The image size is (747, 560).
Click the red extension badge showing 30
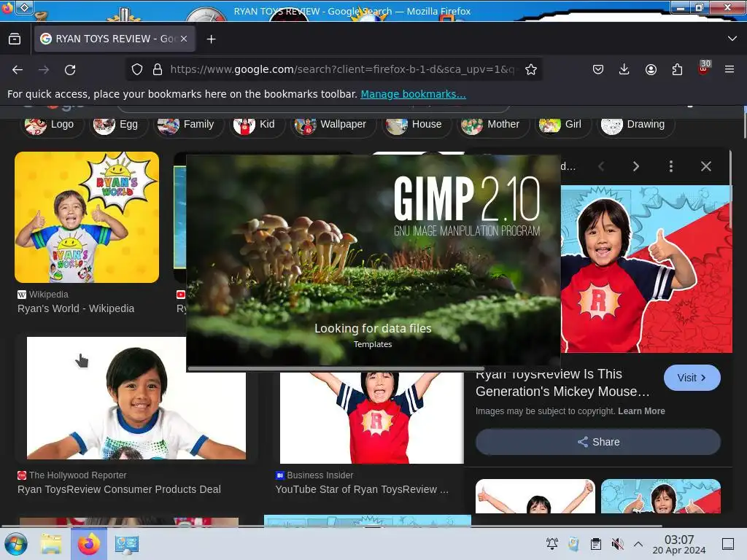pyautogui.click(x=704, y=67)
